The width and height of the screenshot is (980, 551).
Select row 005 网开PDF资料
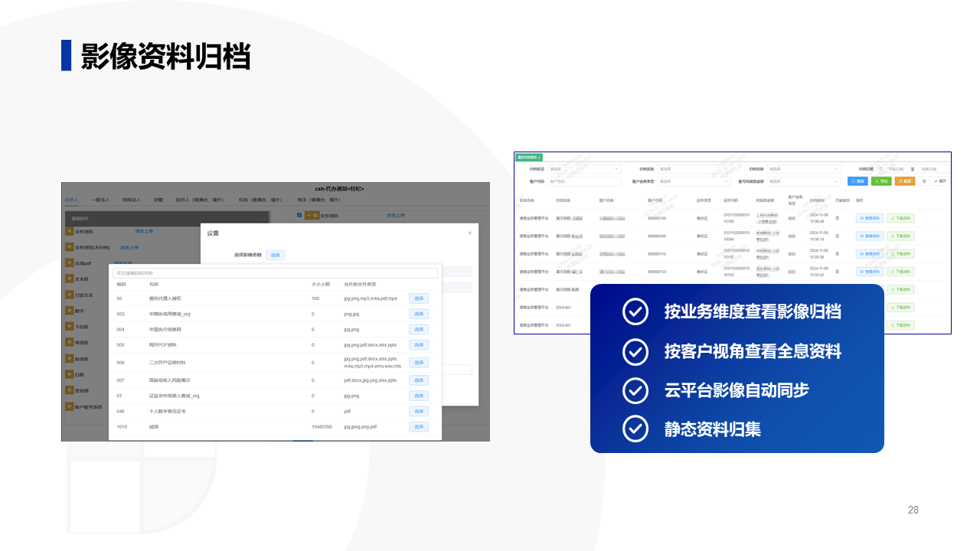point(418,345)
